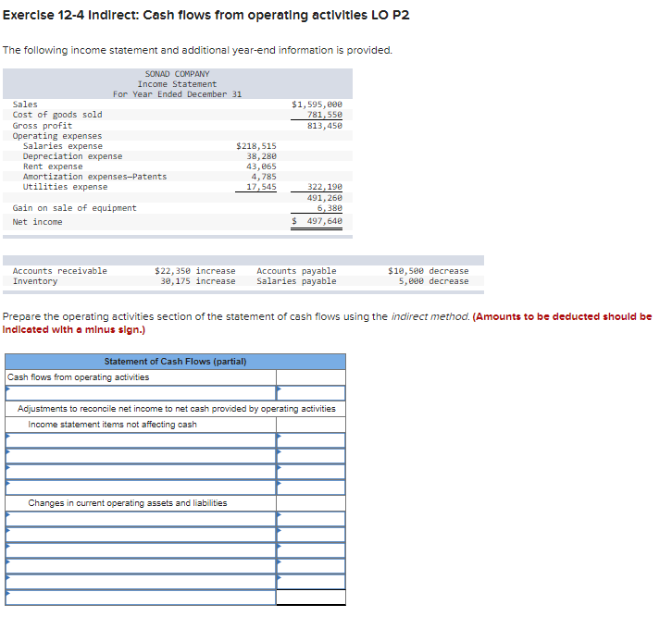Click the Net income value $497,640

tap(317, 221)
